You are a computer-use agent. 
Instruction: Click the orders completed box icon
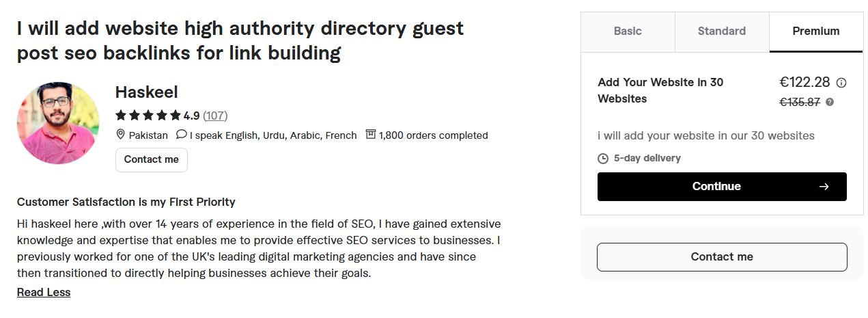(371, 135)
